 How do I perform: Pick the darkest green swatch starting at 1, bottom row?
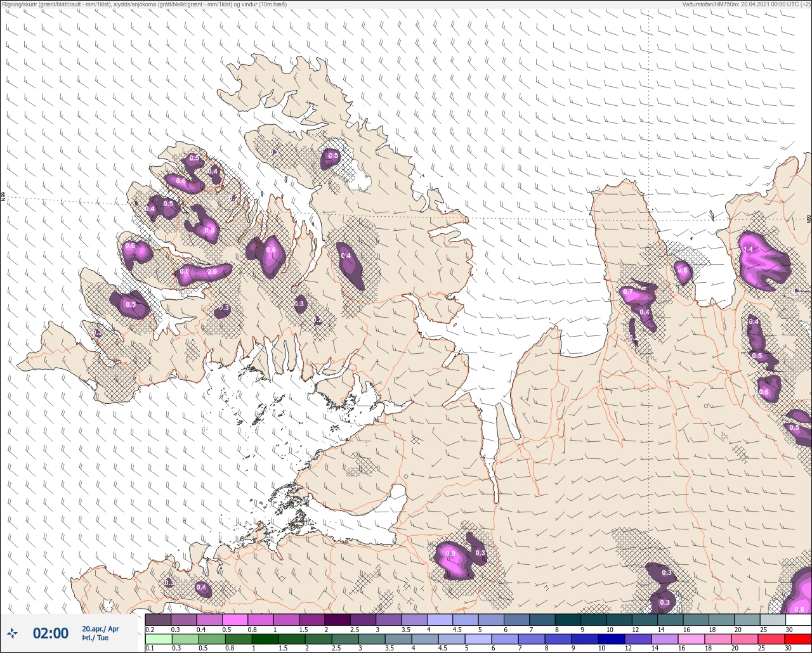pos(266,638)
